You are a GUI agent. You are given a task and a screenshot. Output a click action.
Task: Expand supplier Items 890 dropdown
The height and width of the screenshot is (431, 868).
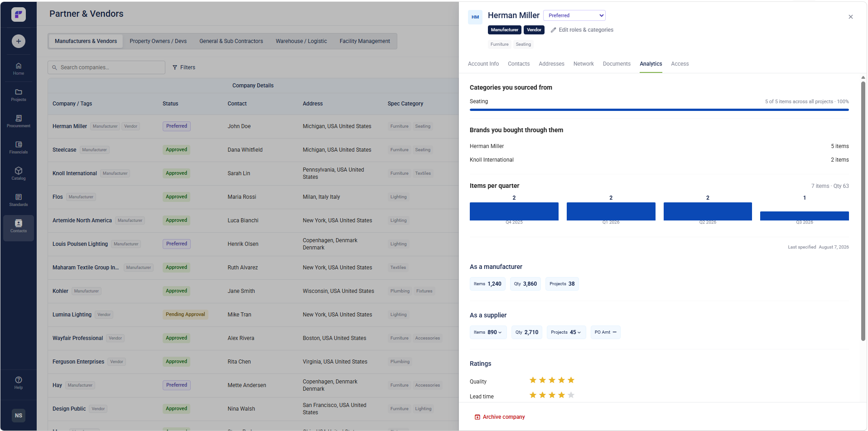tap(488, 332)
